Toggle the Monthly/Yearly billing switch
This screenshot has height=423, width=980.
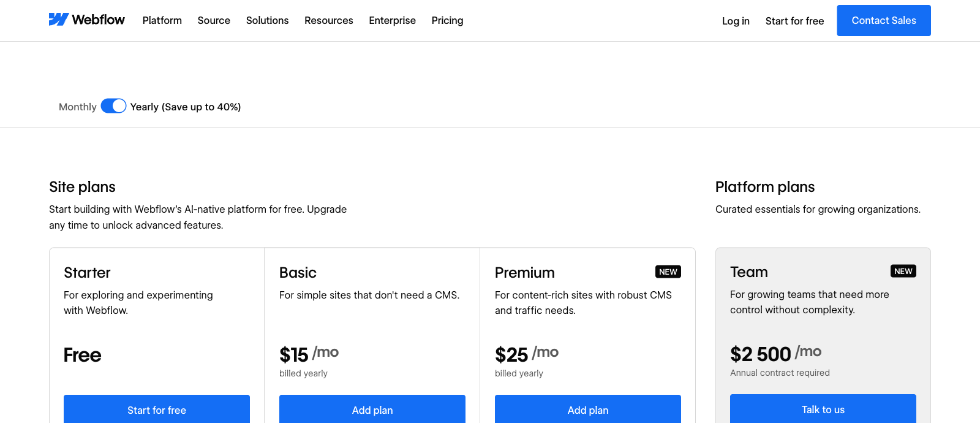pos(113,106)
